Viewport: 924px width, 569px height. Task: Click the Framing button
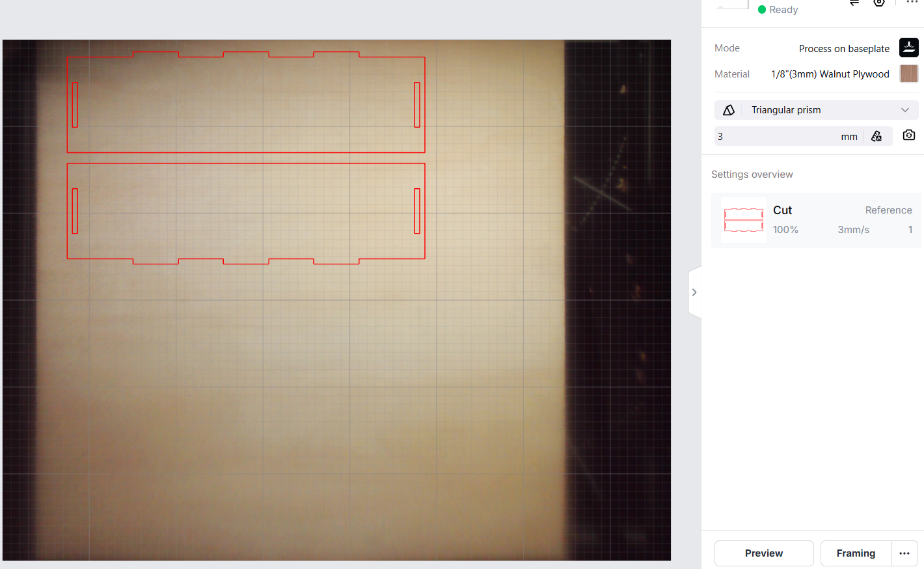(x=856, y=553)
